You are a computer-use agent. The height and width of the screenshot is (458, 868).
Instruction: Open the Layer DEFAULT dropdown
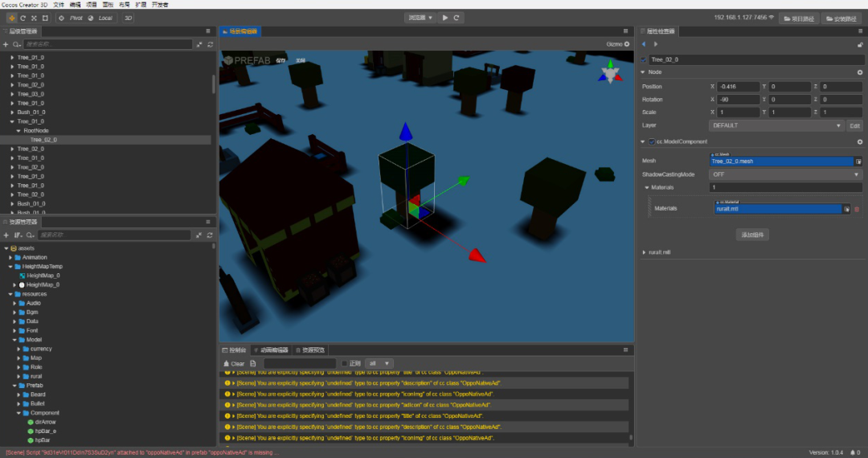coord(776,125)
